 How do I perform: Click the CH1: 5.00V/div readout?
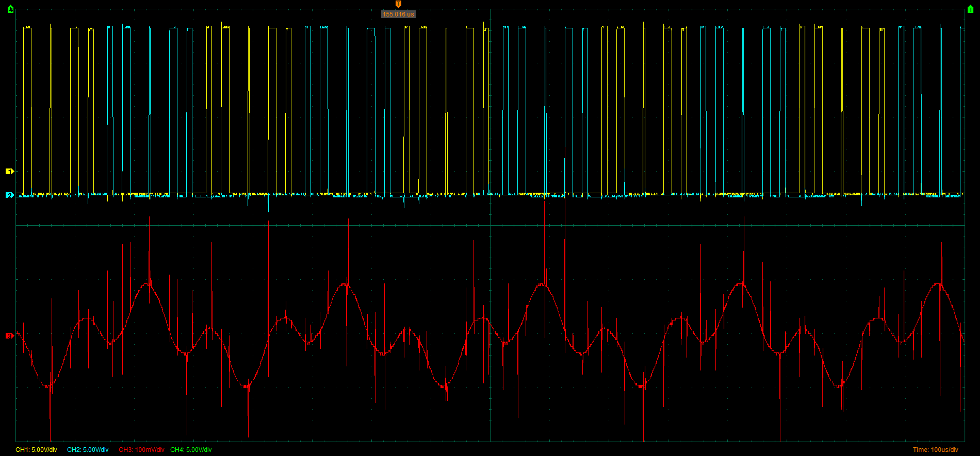[36, 450]
